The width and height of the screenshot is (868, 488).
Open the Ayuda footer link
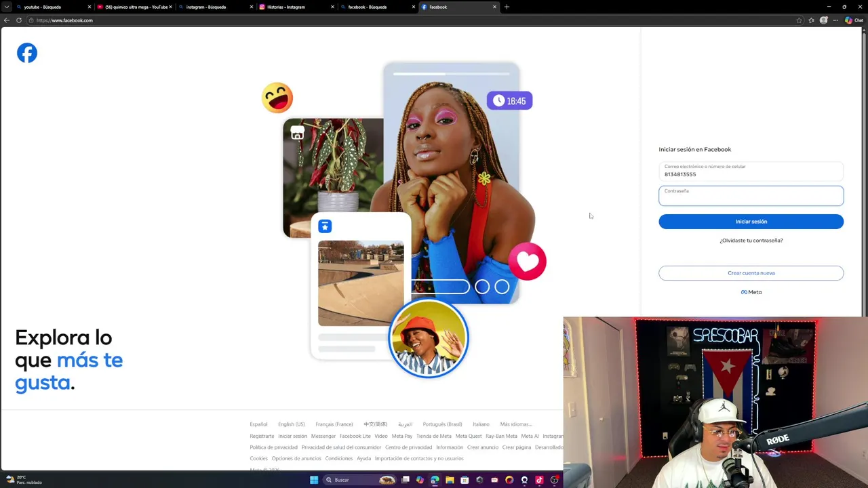tap(364, 459)
